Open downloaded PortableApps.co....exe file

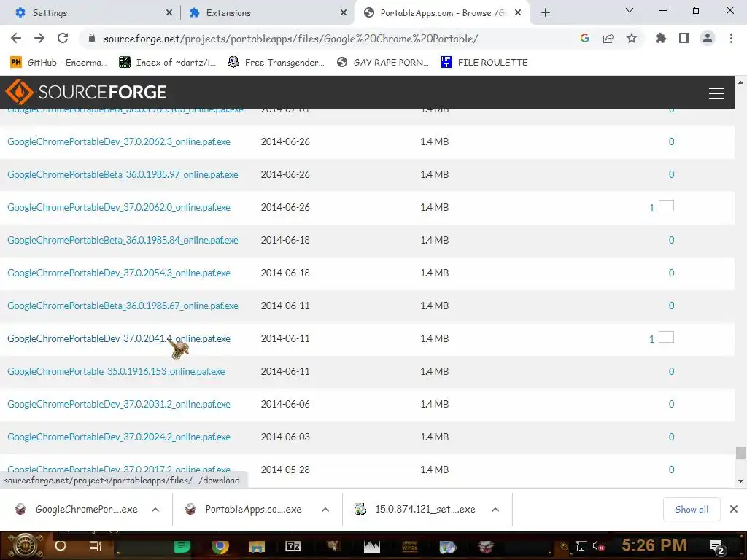(x=244, y=510)
